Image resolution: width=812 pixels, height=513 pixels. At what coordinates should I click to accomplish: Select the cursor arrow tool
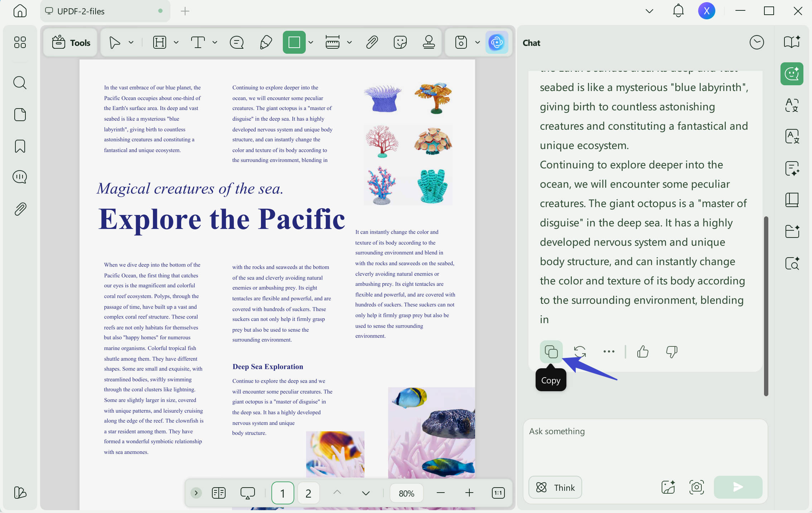(x=115, y=42)
